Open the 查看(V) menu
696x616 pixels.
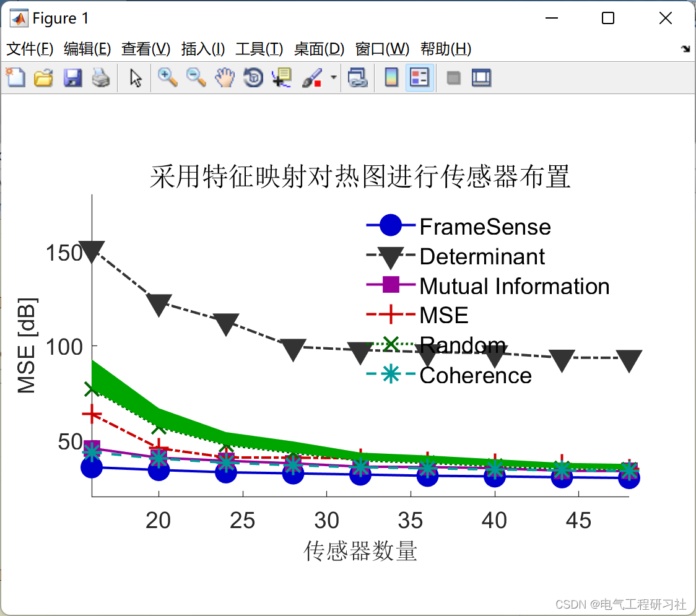(146, 49)
